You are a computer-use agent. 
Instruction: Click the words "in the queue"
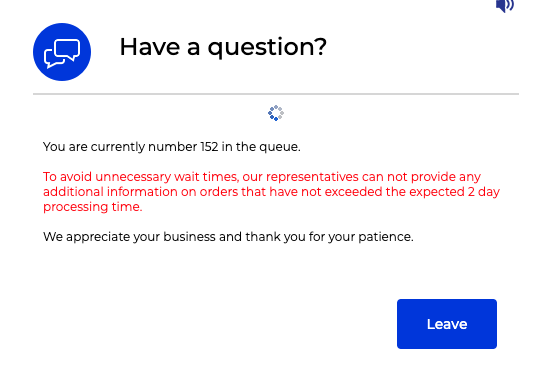pos(261,147)
